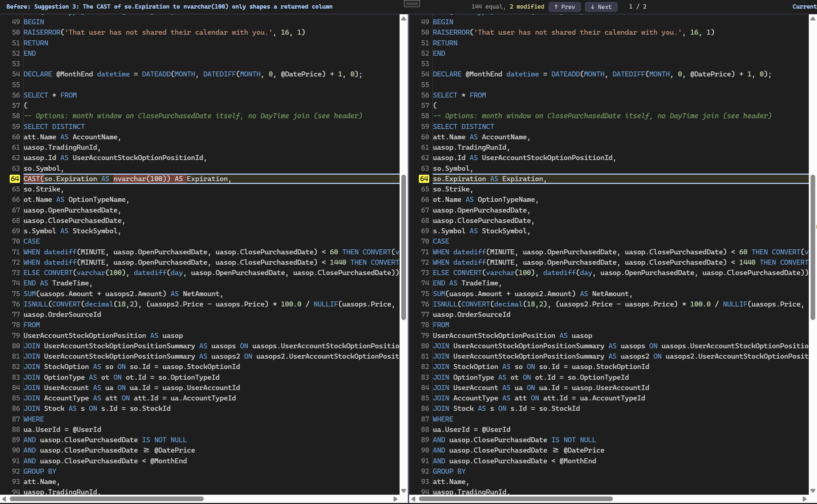817x504 pixels.
Task: Click 'GROUP BY' on line 92 in left pane
Action: point(40,471)
